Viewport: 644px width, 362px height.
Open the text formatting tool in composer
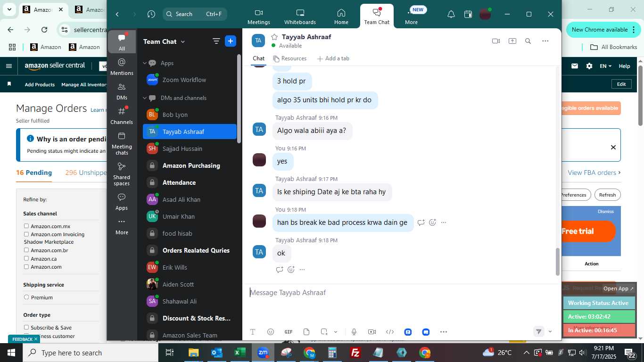tap(252, 332)
